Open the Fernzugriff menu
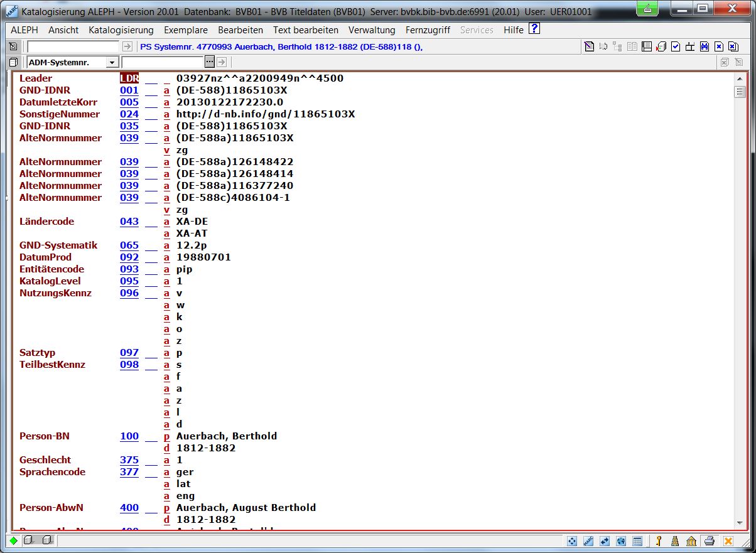 [428, 30]
